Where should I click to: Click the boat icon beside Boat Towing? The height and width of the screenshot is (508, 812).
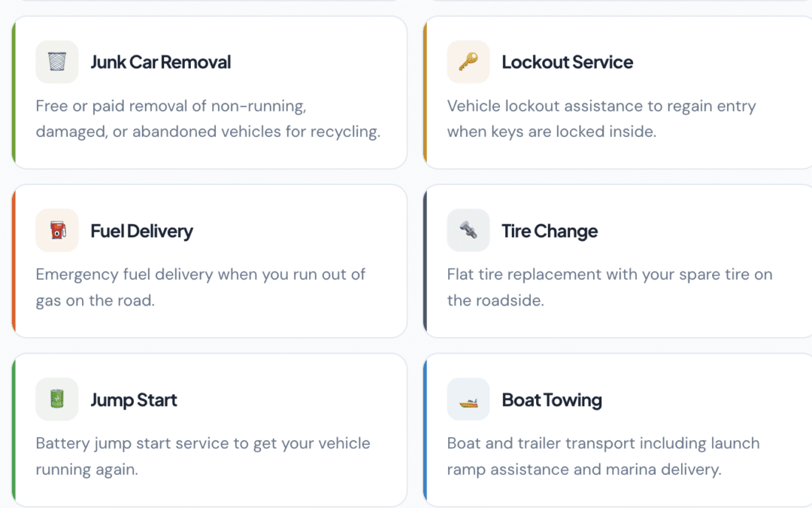(468, 399)
